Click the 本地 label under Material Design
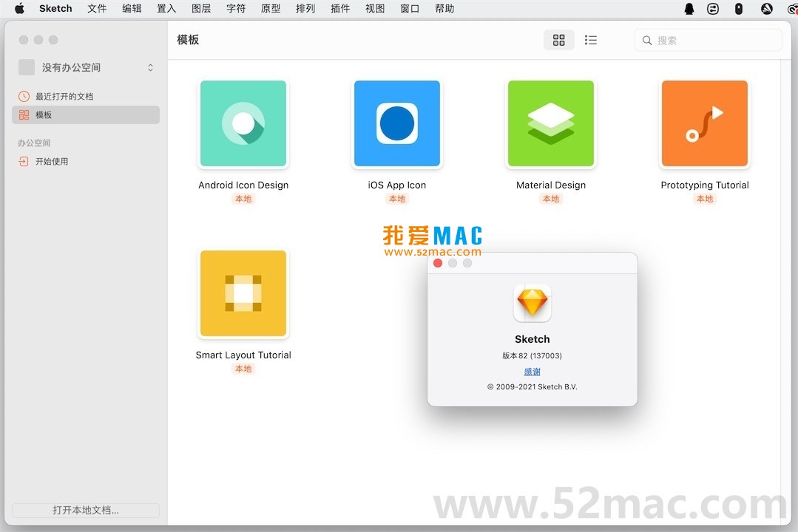Screen dimensions: 798x532 click(x=550, y=199)
